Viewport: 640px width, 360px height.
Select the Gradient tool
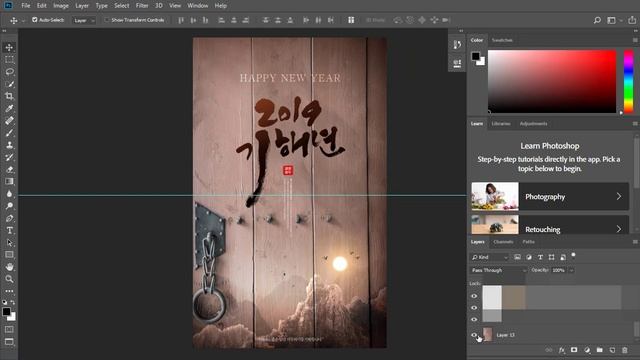coord(9,182)
